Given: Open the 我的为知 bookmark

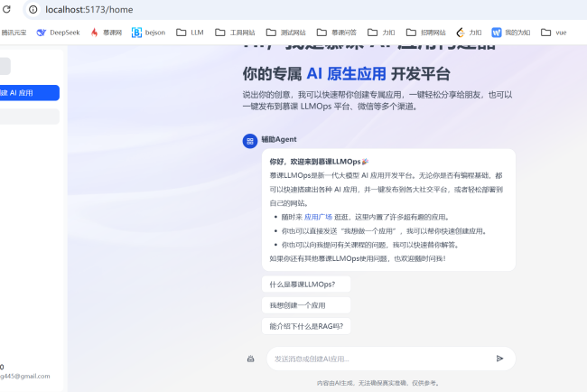Looking at the screenshot, I should 511,33.
